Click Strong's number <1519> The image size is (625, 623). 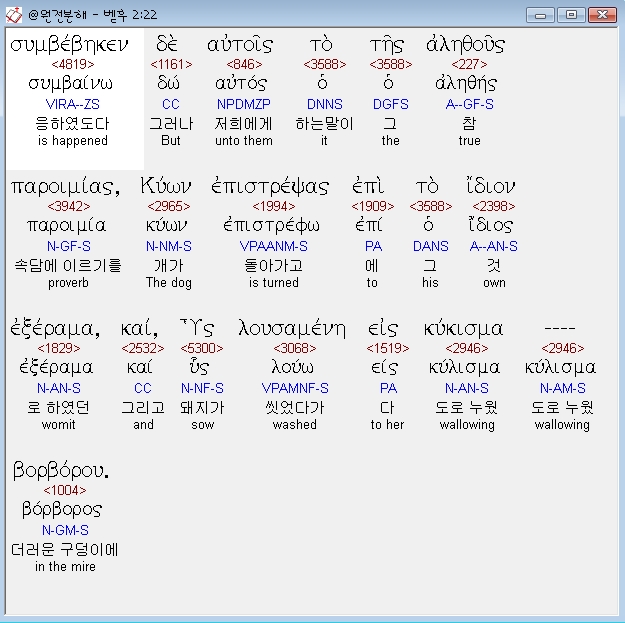[x=388, y=348]
